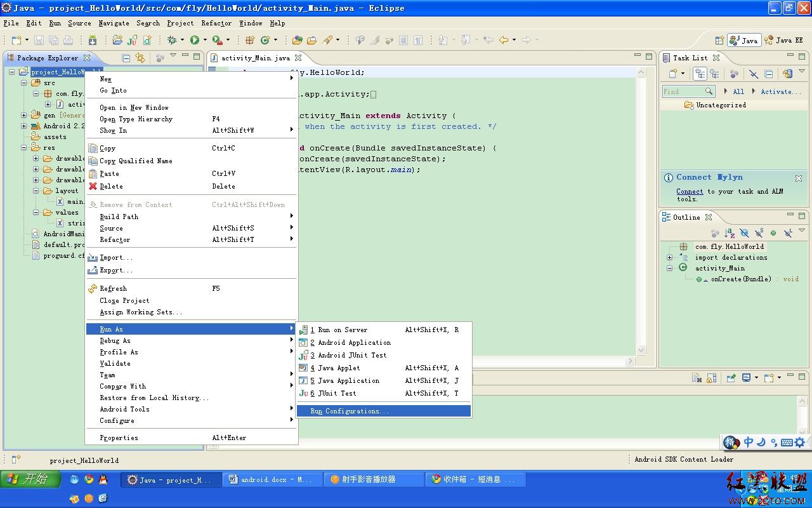Switch to the activity_Main.java editor tab
This screenshot has height=508, width=812.
coord(255,58)
